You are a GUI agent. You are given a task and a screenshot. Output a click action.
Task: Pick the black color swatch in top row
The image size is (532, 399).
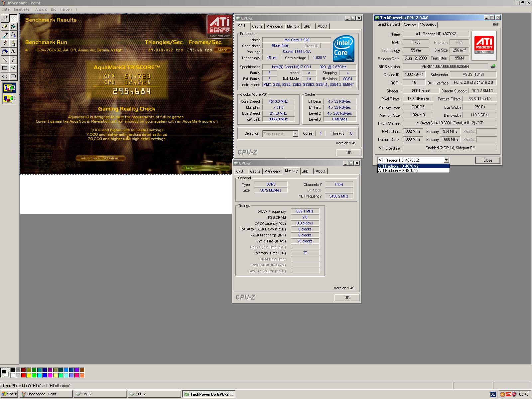[x=13, y=370]
